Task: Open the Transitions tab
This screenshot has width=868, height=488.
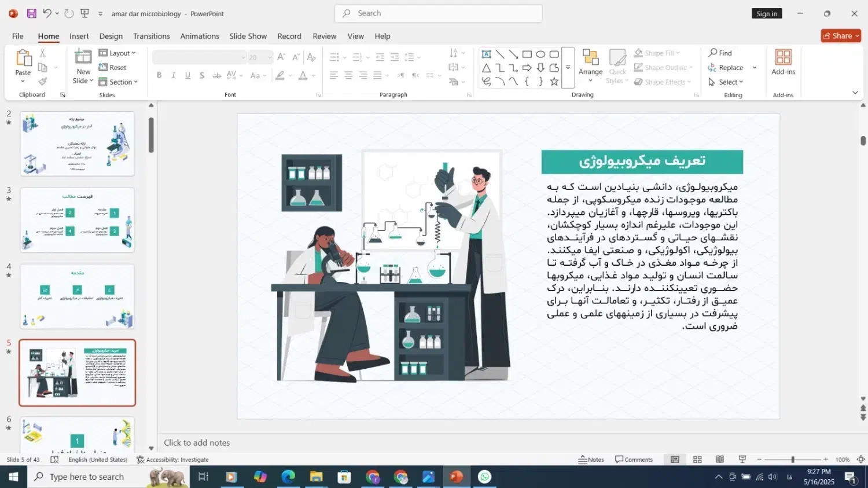Action: pyautogui.click(x=152, y=36)
